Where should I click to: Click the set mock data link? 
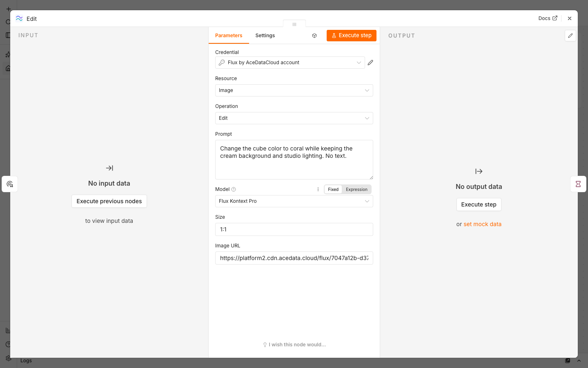(482, 224)
